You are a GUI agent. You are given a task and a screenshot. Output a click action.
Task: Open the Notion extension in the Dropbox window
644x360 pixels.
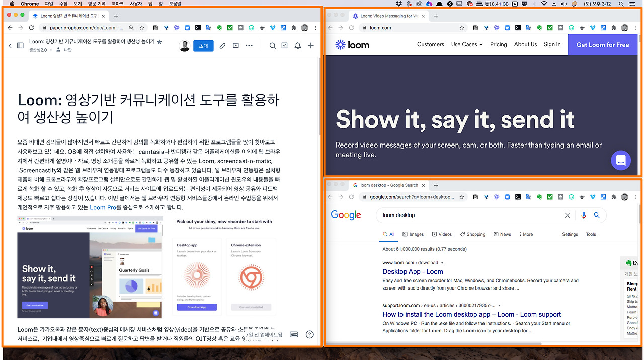point(155,28)
